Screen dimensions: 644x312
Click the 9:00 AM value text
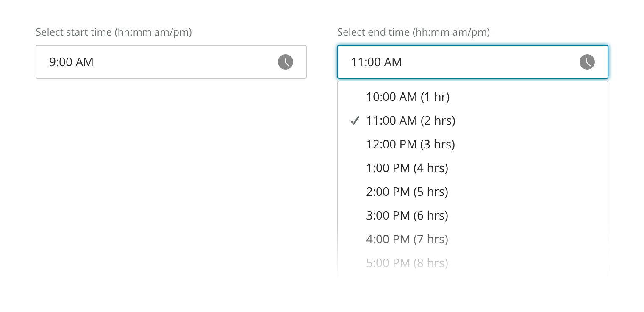pyautogui.click(x=71, y=62)
